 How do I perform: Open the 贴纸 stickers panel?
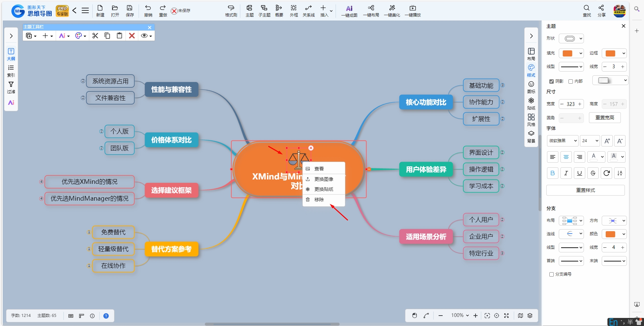(531, 104)
